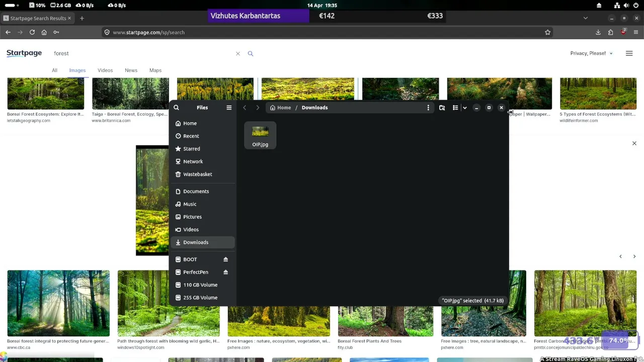
Task: Switch to the Maps results tab
Action: (155, 70)
